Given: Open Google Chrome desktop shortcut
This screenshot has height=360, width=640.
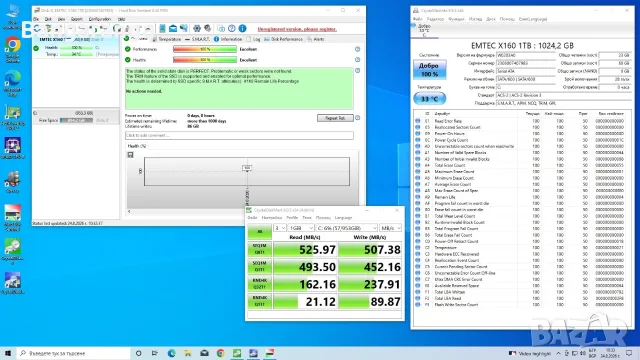Looking at the screenshot, I should (13, 49).
